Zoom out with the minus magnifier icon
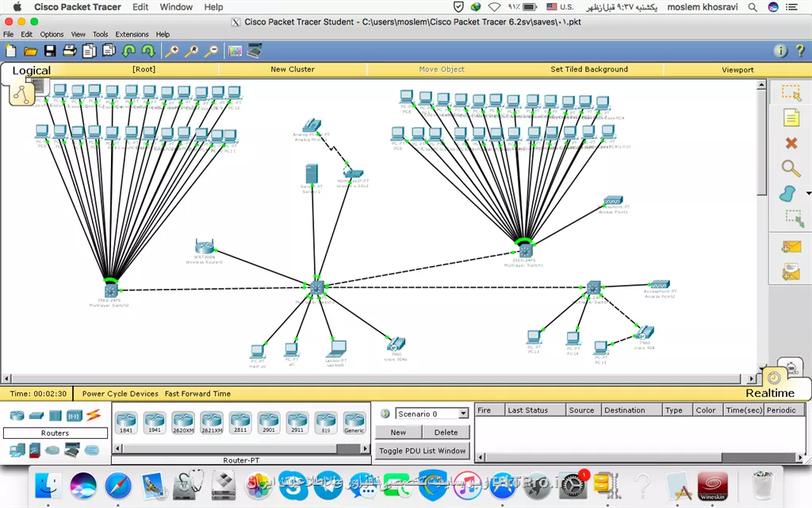Viewport: 812px width, 508px height. (211, 51)
